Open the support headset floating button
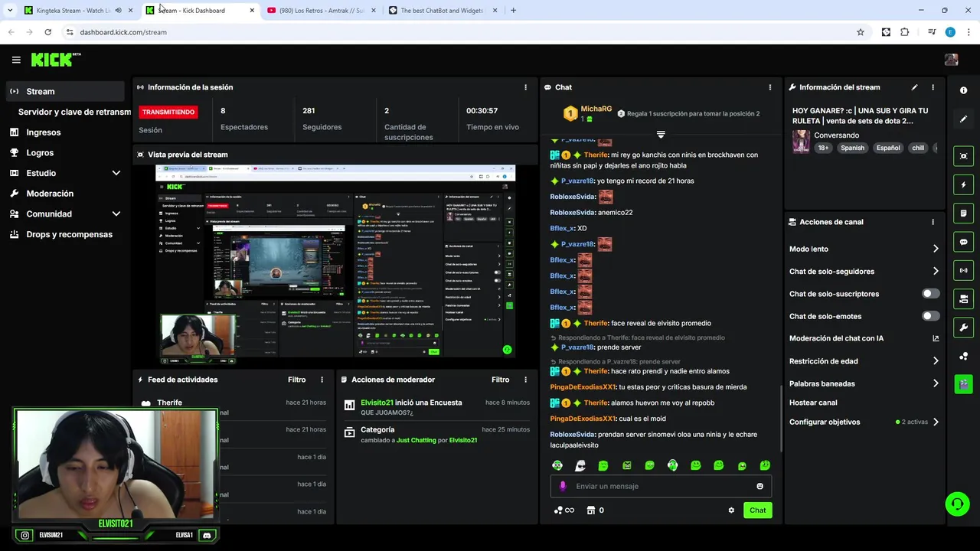Screen dimensions: 980x551 (x=957, y=504)
